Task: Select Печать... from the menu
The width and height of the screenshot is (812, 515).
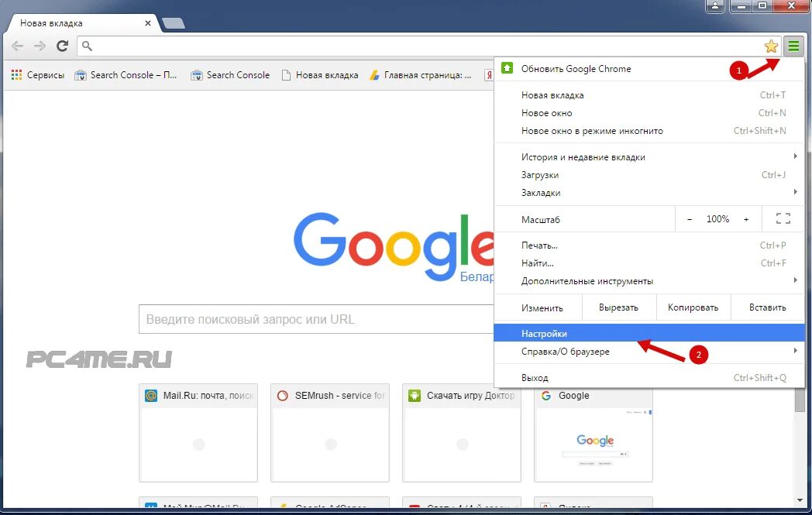Action: pyautogui.click(x=649, y=245)
